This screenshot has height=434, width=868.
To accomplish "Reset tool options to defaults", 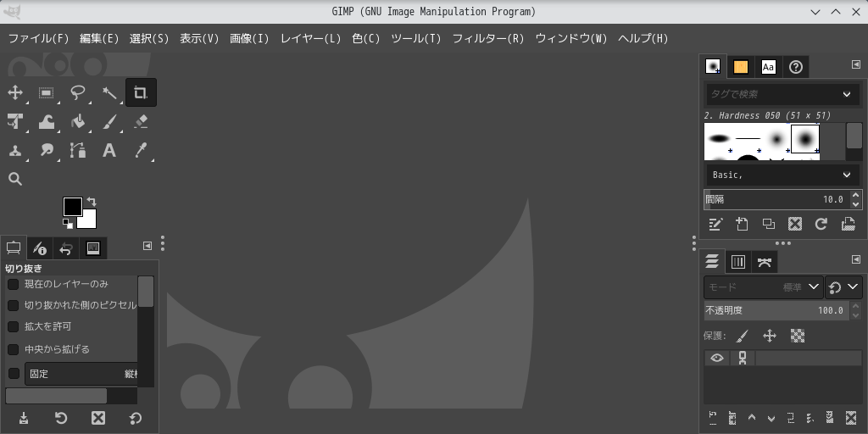I will point(136,418).
